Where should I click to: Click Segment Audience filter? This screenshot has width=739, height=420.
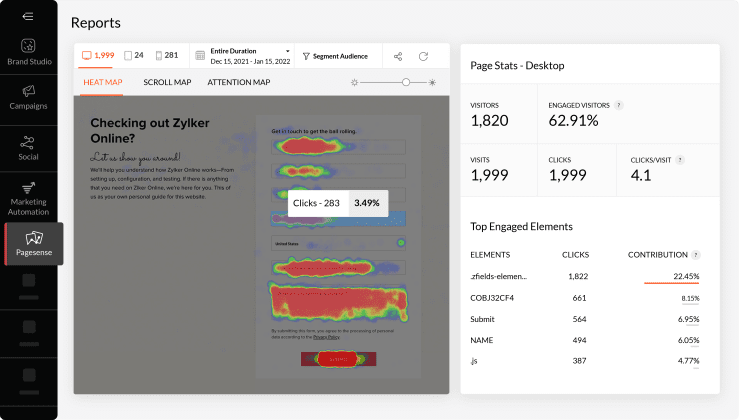[x=335, y=56]
